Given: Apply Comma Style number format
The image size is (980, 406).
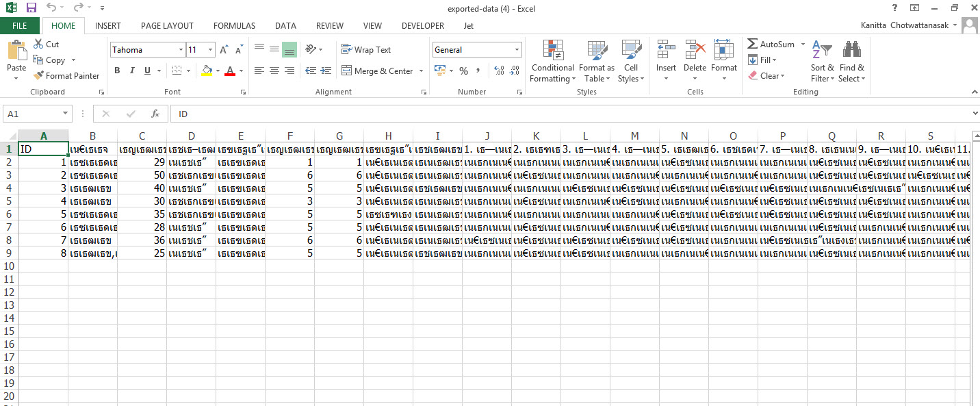Looking at the screenshot, I should coord(478,71).
